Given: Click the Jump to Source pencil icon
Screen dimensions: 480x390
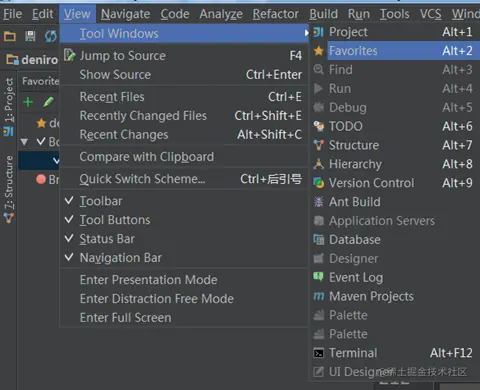Looking at the screenshot, I should pyautogui.click(x=69, y=55).
